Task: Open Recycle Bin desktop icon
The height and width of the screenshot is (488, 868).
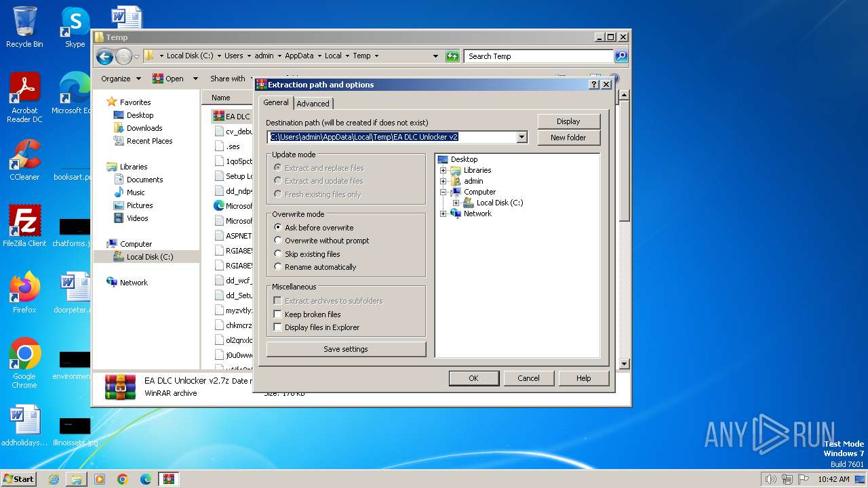Action: click(24, 27)
